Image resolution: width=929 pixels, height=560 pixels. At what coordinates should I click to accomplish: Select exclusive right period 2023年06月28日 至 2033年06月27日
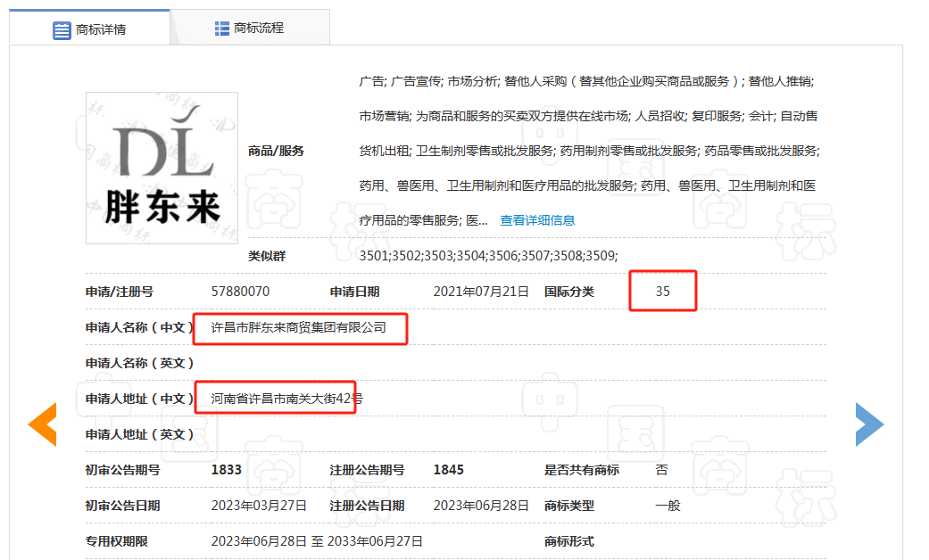tap(317, 541)
